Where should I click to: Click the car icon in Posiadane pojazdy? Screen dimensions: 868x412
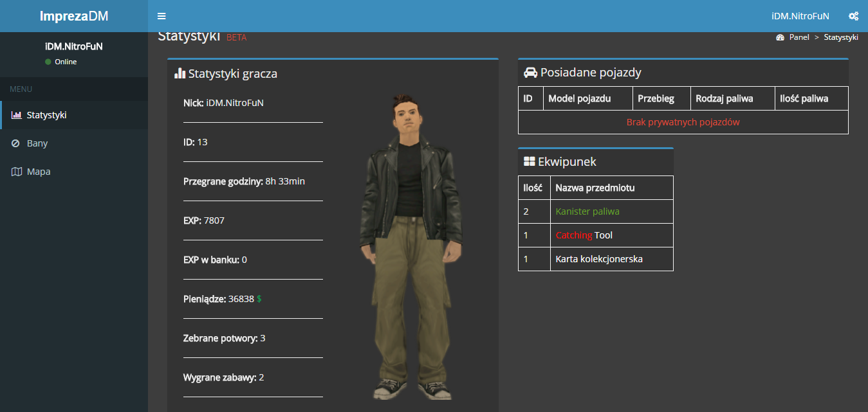(x=530, y=73)
